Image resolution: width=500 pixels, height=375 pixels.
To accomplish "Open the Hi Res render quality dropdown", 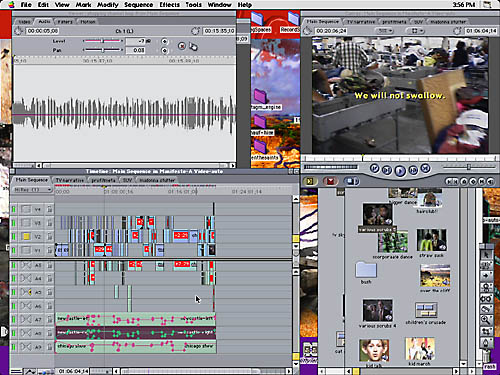I will (32, 190).
